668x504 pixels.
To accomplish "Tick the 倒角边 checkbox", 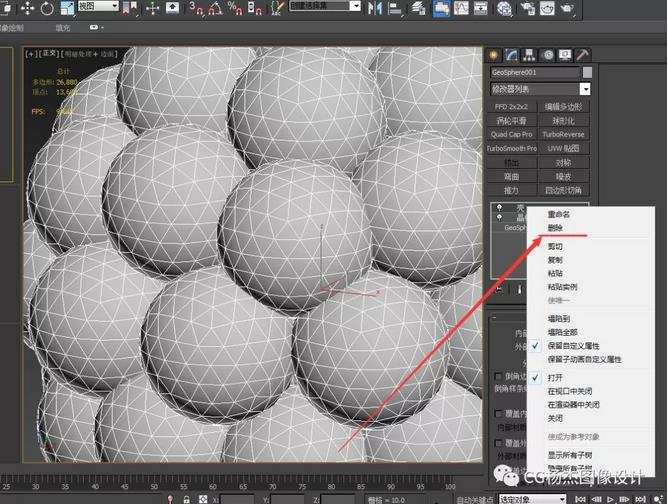I will 498,376.
